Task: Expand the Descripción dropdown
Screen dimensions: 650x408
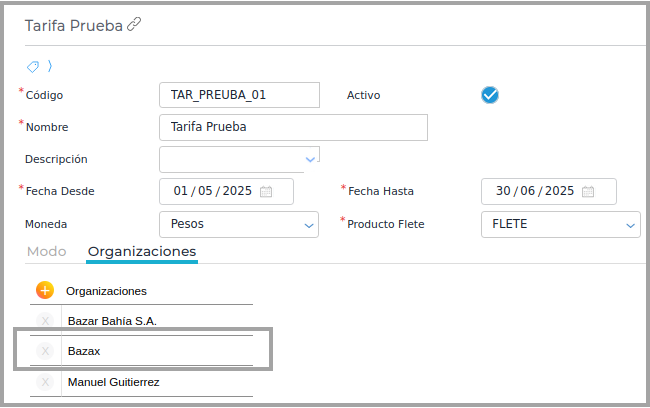Action: point(310,158)
